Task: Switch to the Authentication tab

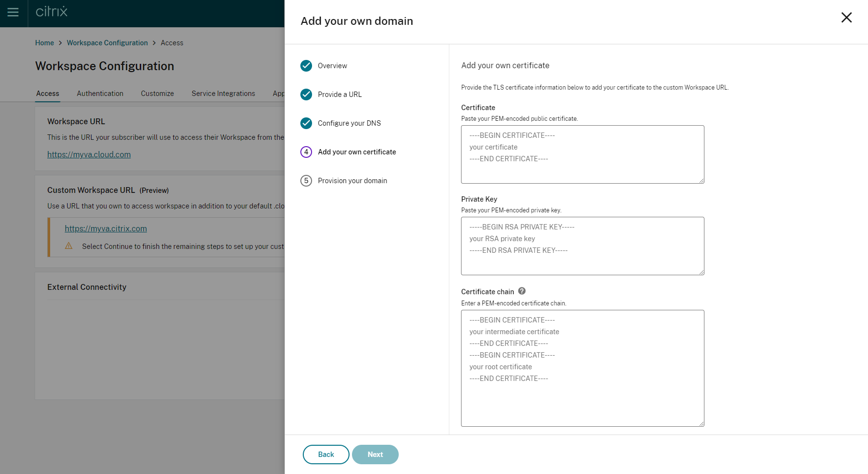Action: point(100,94)
